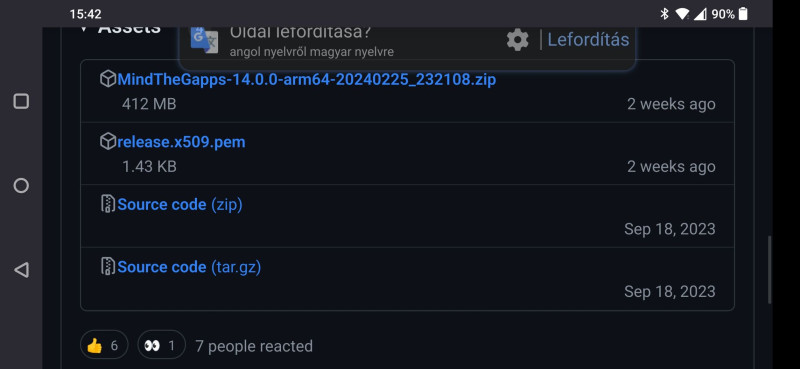800x369 pixels.
Task: Click Lefordítás to translate the page
Action: tap(588, 40)
